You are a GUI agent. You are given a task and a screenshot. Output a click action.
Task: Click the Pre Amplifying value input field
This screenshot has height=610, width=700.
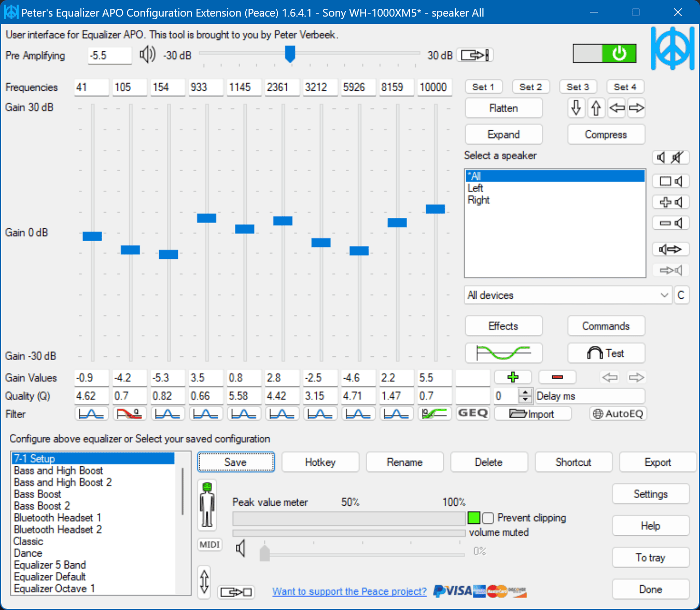109,56
